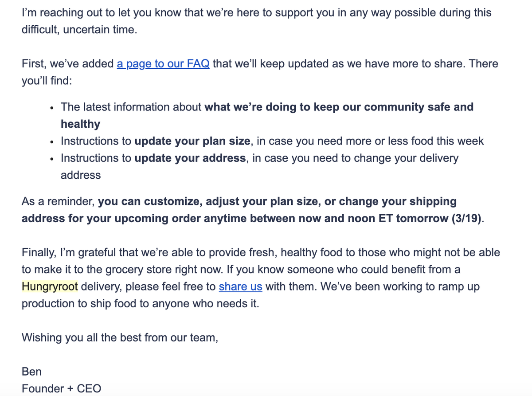
Task: Click the second bullet point marker
Action: 52,142
